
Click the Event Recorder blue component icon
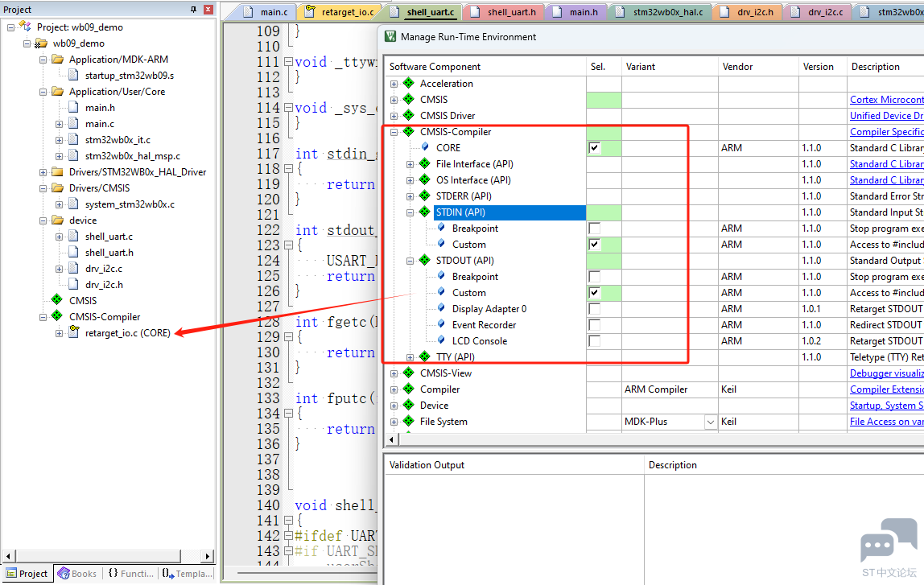(x=441, y=324)
